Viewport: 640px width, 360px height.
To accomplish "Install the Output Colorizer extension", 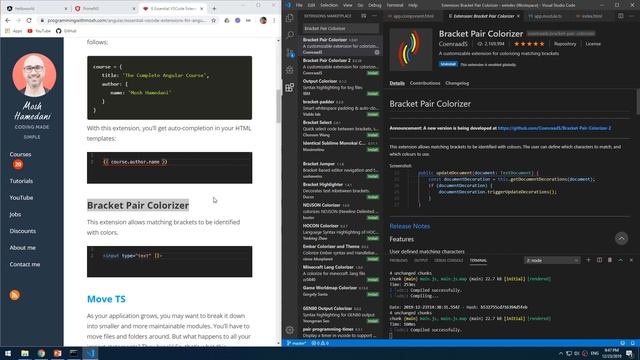I will pyautogui.click(x=373, y=93).
